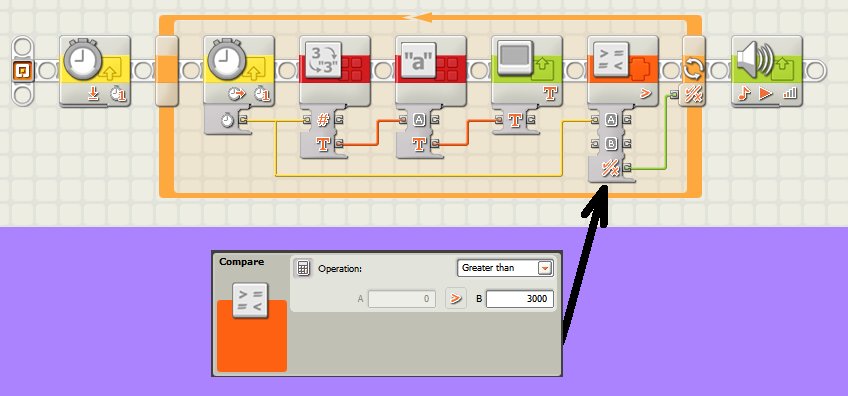Select the Number to Text block
The image size is (848, 396).
(335, 70)
